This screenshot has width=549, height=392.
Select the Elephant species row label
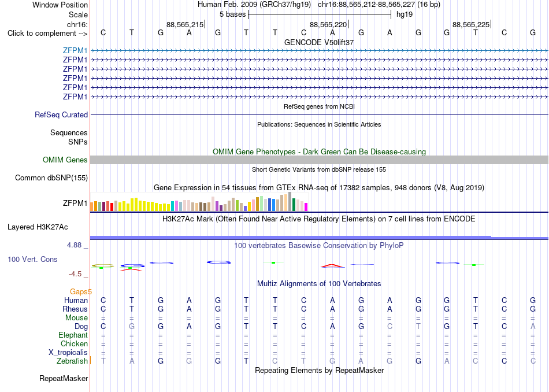tap(73, 335)
